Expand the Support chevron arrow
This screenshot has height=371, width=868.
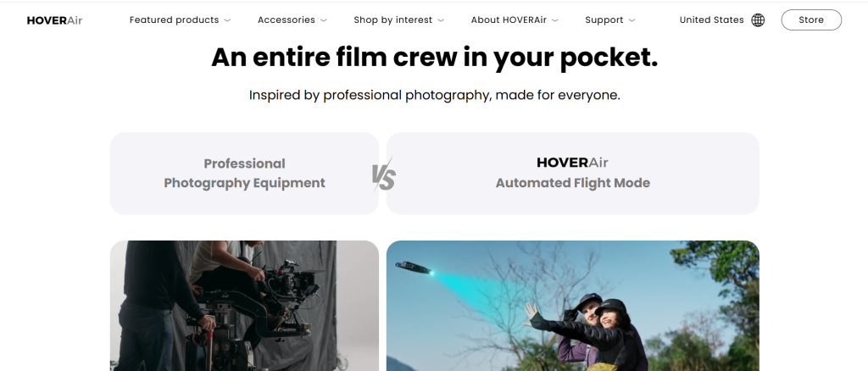632,20
